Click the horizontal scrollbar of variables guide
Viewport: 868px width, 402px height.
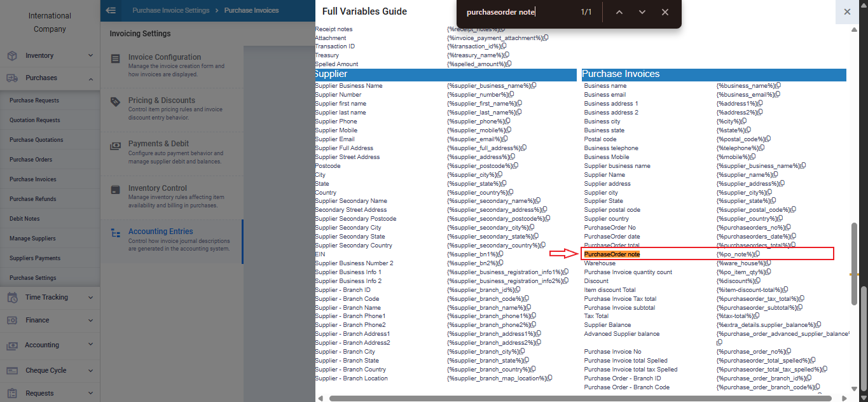click(572, 398)
